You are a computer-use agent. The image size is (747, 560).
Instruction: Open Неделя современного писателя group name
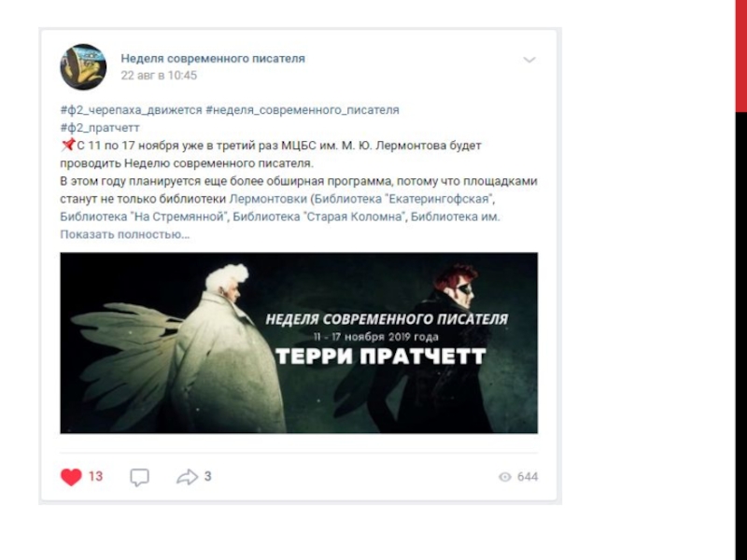point(213,59)
